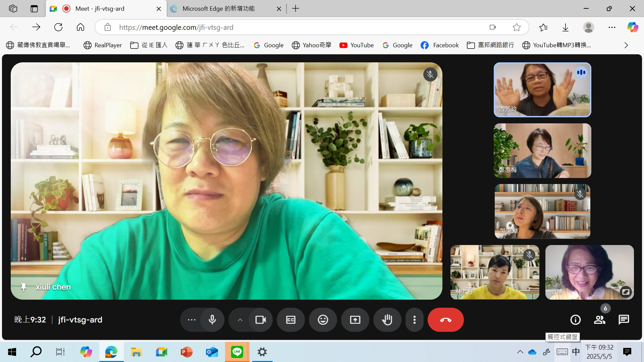Expand video settings caret arrow
644x362 pixels.
click(240, 320)
